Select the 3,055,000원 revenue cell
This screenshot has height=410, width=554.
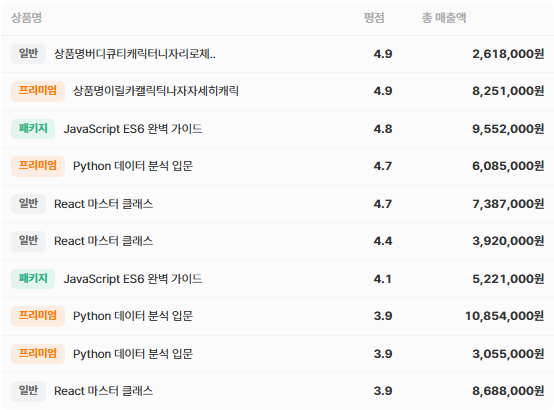(508, 354)
